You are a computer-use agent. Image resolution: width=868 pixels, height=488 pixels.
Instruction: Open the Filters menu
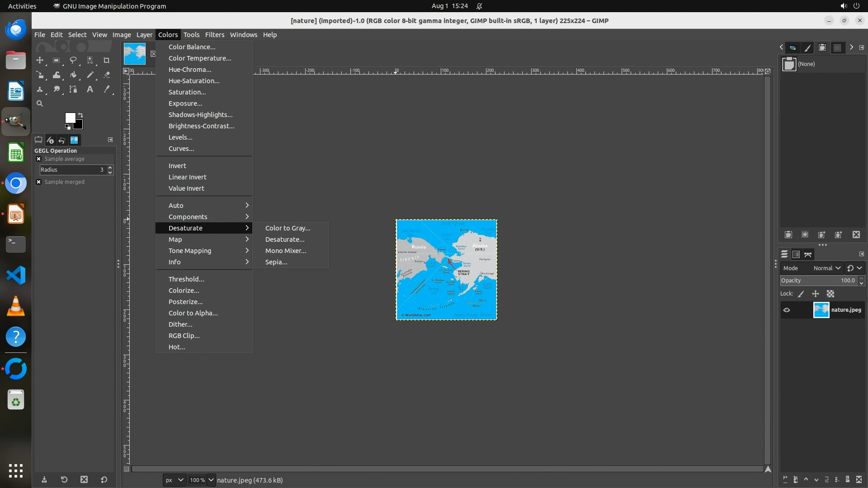(214, 35)
